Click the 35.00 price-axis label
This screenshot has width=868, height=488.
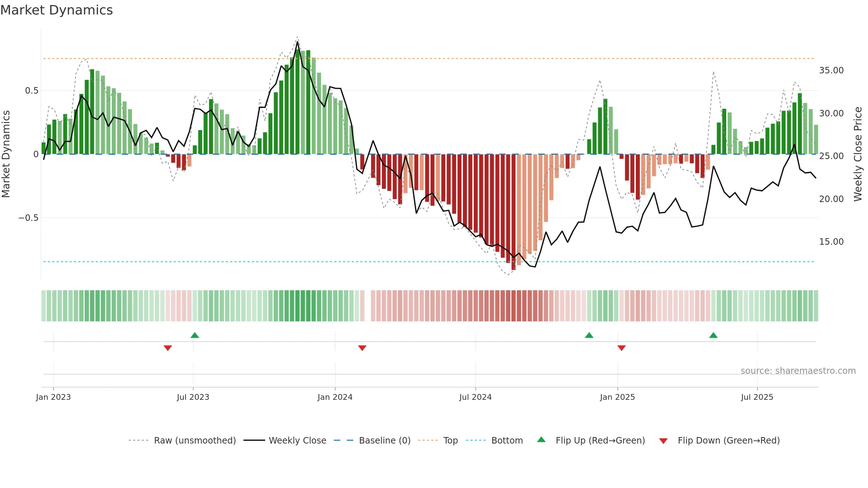click(831, 70)
